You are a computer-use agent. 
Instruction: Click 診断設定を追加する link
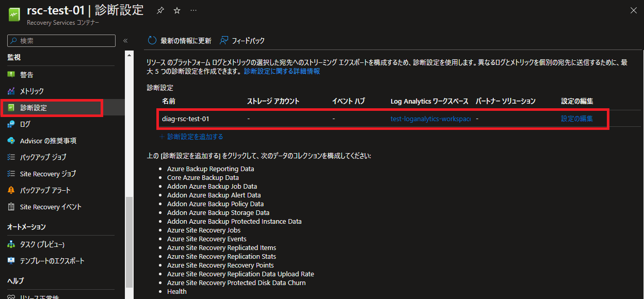(x=196, y=137)
